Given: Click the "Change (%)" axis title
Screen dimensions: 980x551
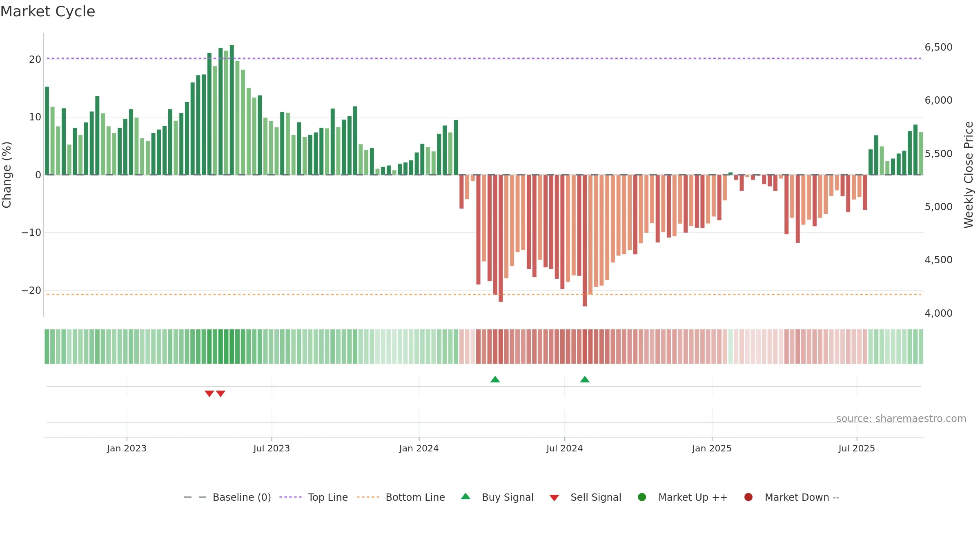Looking at the screenshot, I should [7, 175].
